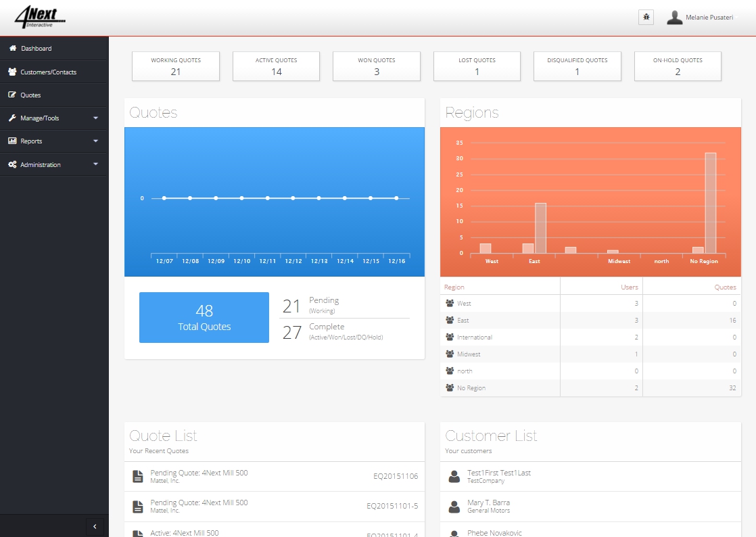Select the West region row name
756x537 pixels.
click(x=464, y=303)
